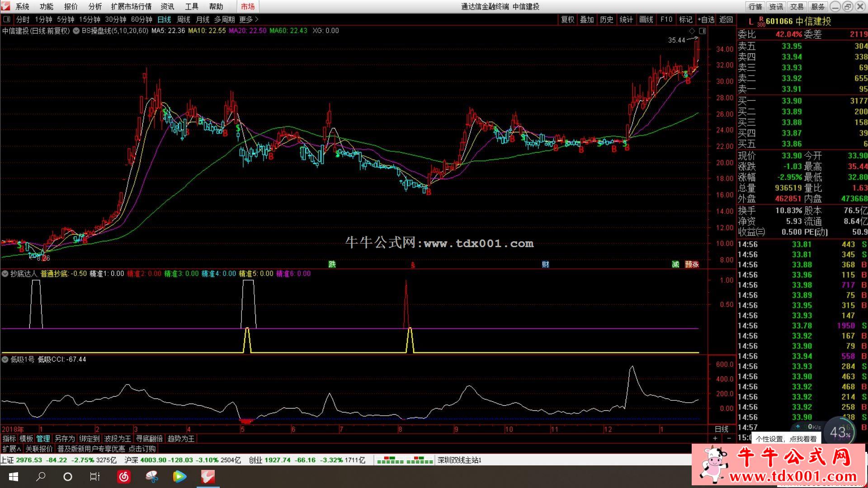Switch to 月线 monthly chart
The width and height of the screenshot is (868, 488).
coord(203,19)
